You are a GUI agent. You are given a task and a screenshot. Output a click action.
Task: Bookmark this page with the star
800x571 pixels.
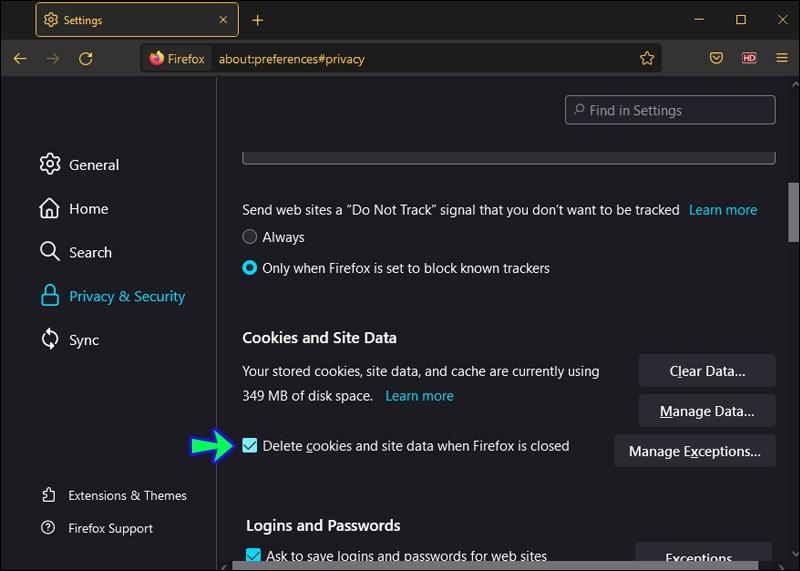[x=647, y=59]
